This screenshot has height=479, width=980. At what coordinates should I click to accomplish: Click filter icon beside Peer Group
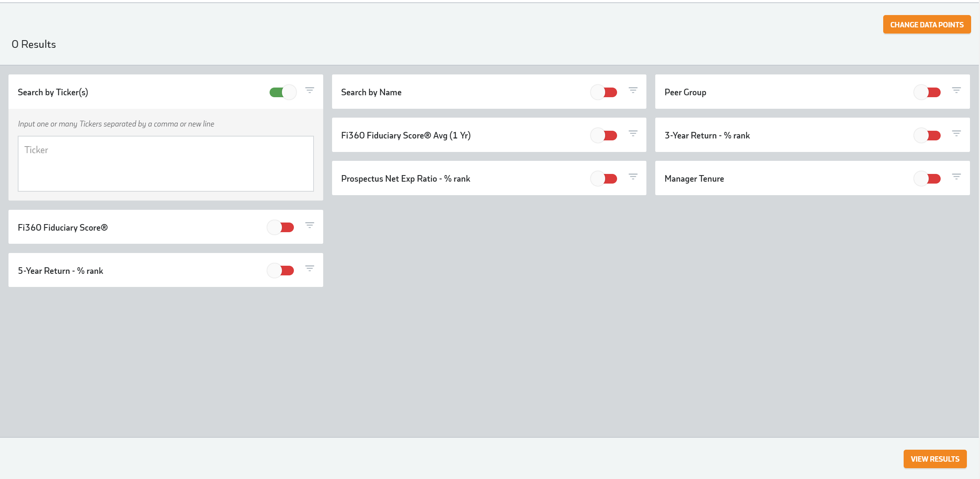956,90
